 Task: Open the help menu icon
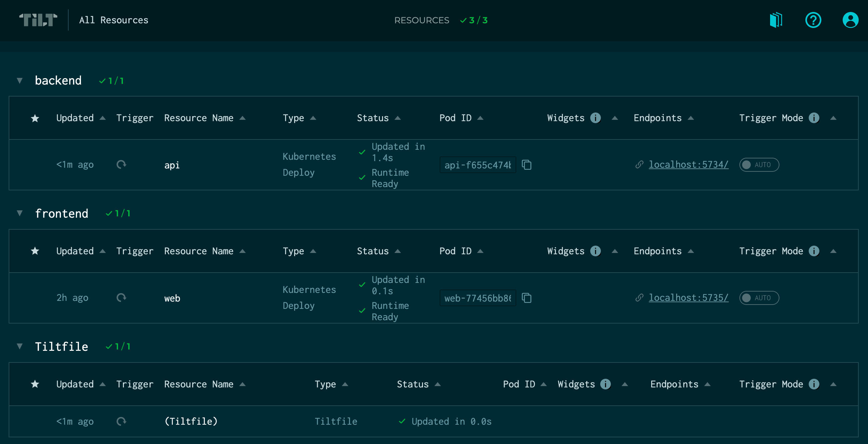813,20
